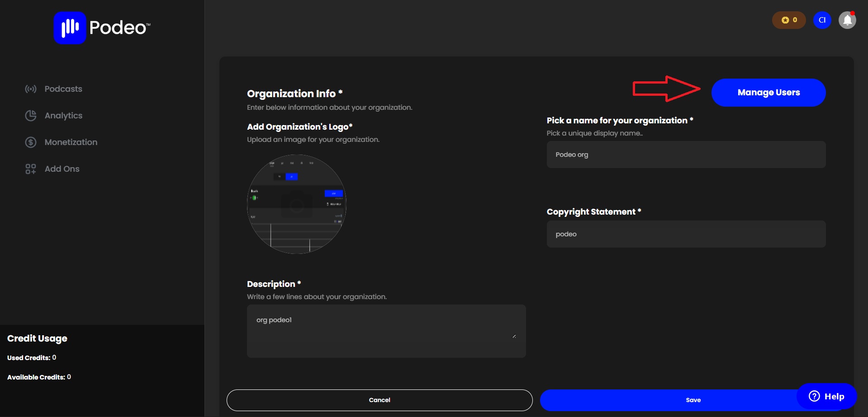The width and height of the screenshot is (868, 417).
Task: Click the Help question mark icon
Action: [x=814, y=396]
